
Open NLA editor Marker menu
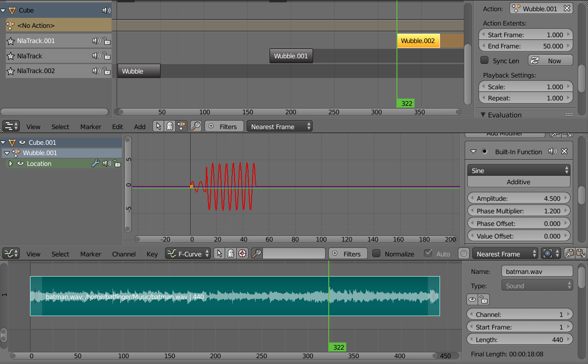click(x=91, y=127)
